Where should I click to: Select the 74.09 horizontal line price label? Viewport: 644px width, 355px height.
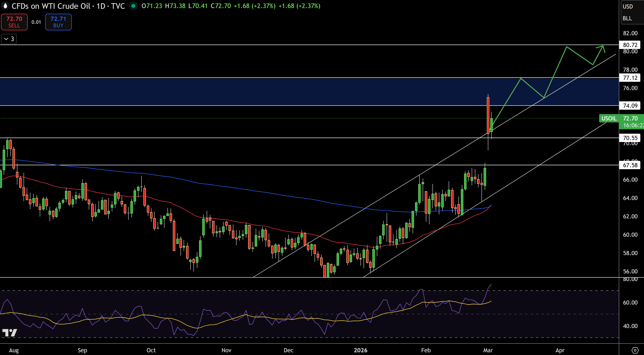(630, 106)
